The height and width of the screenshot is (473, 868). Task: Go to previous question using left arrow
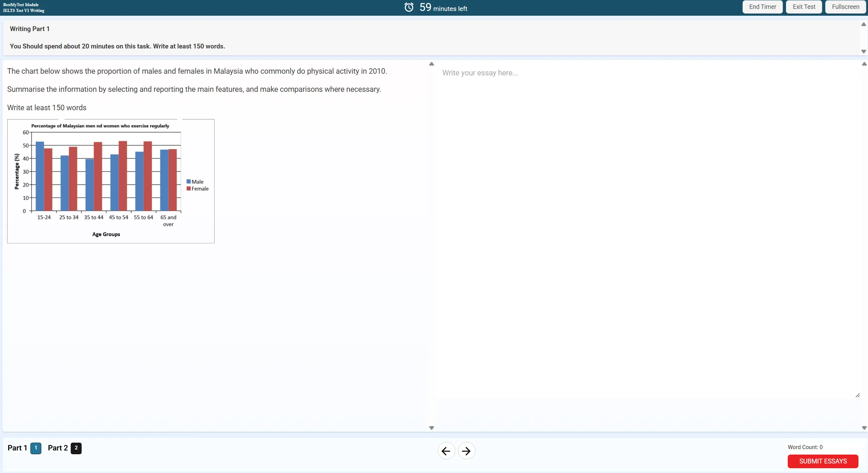pos(446,451)
